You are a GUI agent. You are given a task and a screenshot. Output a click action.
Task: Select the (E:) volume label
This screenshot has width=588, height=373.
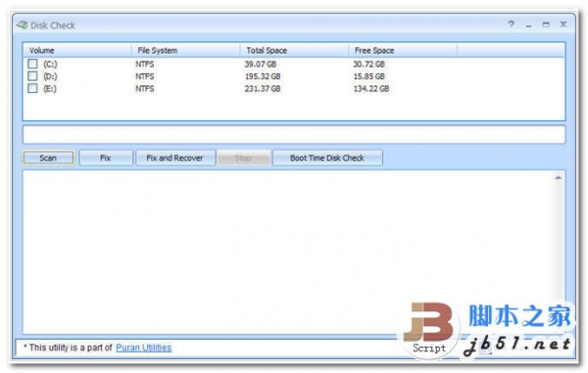pos(50,89)
